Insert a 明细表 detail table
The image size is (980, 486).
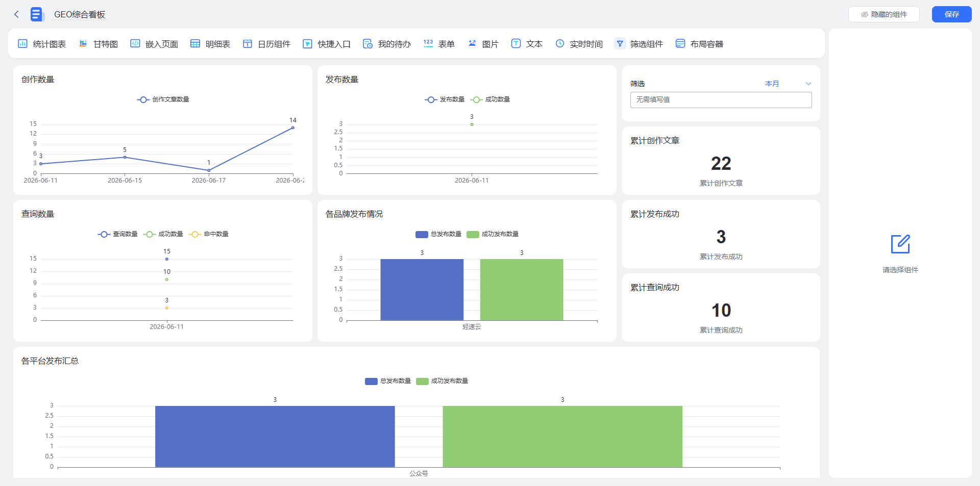click(x=210, y=44)
